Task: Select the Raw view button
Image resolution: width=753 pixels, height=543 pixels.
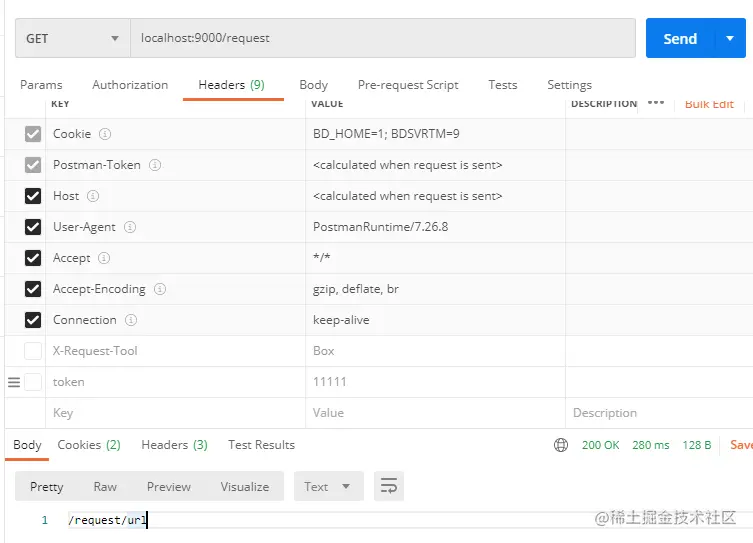Action: click(x=105, y=486)
